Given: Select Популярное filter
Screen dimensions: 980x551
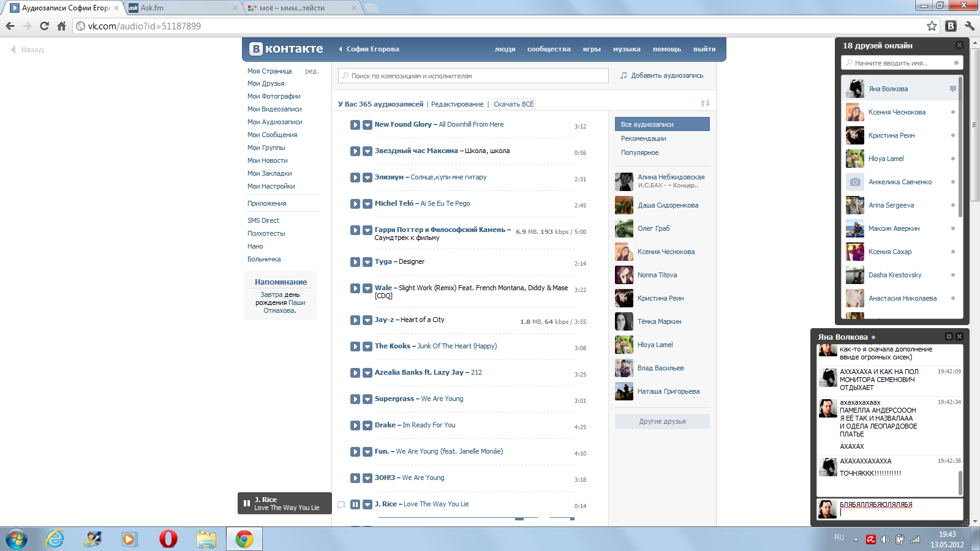Looking at the screenshot, I should click(639, 152).
